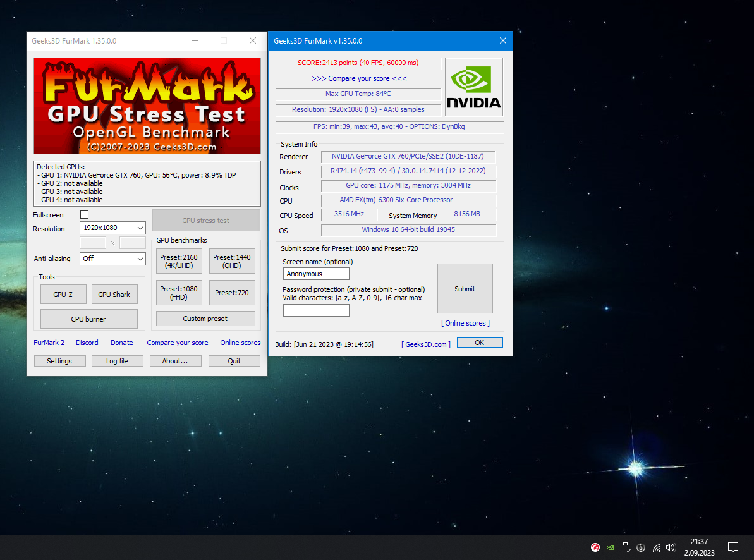Open the Donate link
754x560 pixels.
pyautogui.click(x=121, y=343)
